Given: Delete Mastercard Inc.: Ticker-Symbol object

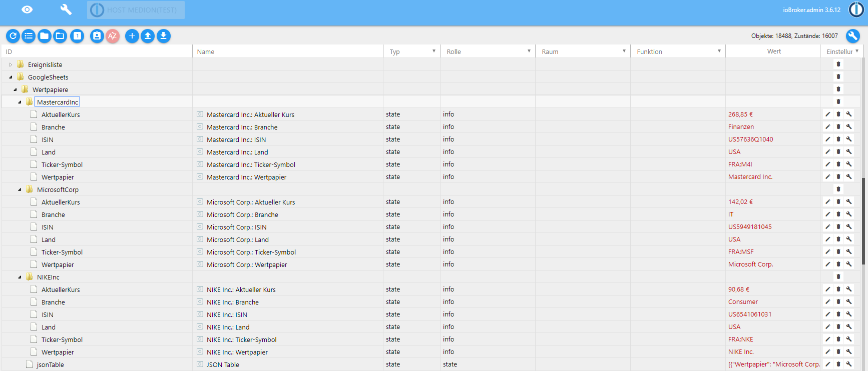Looking at the screenshot, I should click(x=838, y=164).
